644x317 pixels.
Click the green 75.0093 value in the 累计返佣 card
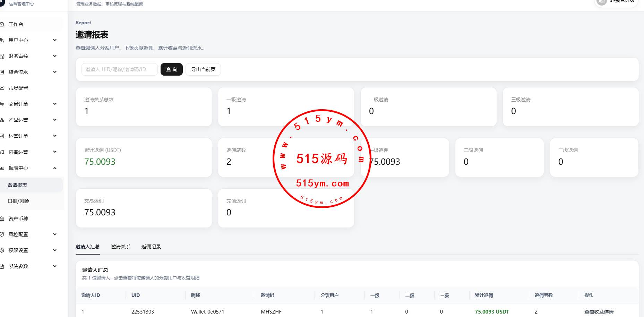(100, 162)
